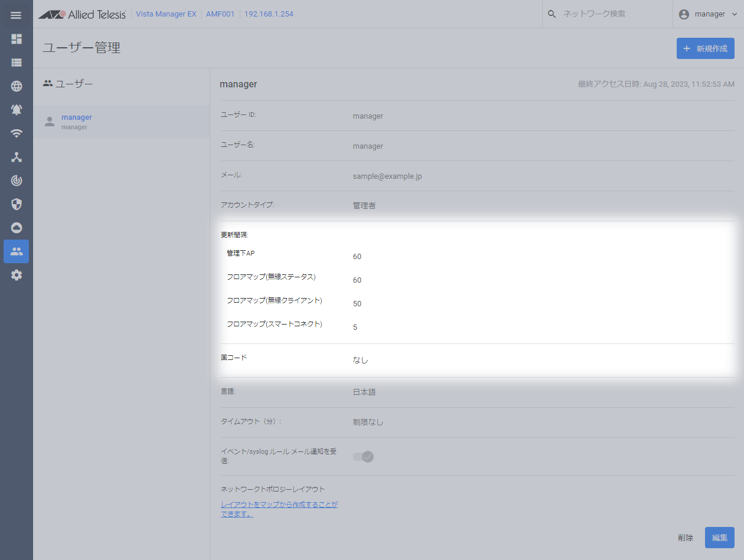Click the 編集 button
This screenshot has width=744, height=560.
(x=719, y=538)
